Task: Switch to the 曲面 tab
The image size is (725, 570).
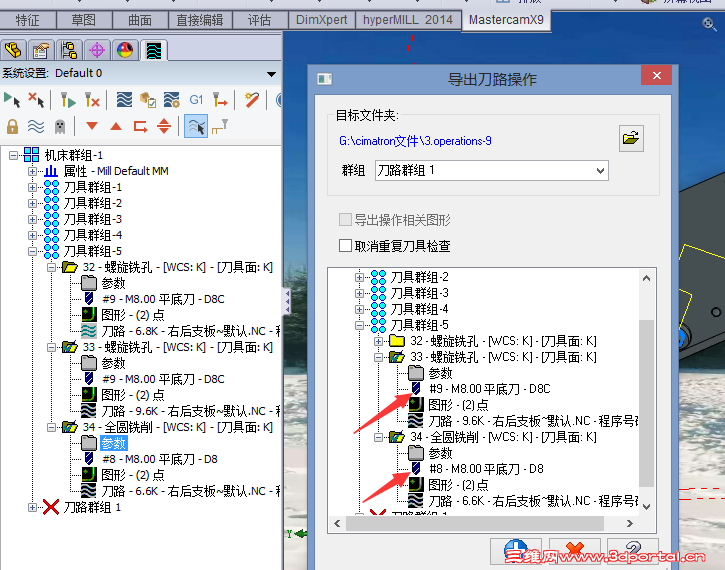Action: click(140, 20)
